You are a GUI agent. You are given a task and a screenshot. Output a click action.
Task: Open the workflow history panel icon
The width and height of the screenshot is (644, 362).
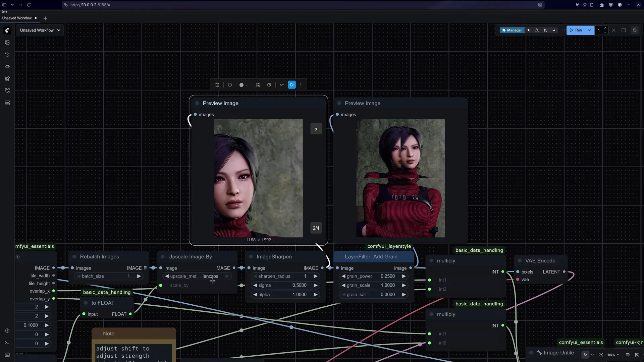(x=7, y=55)
